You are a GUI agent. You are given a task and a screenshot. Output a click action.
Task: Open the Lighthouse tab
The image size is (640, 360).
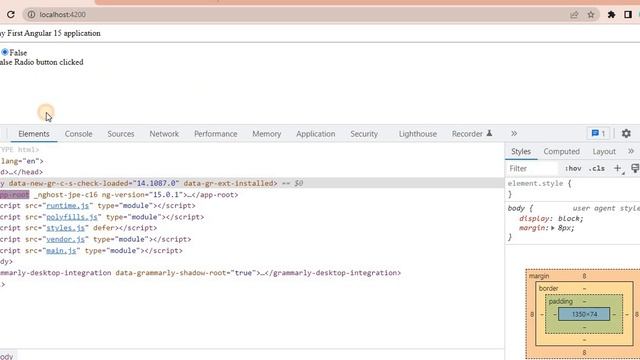(418, 134)
